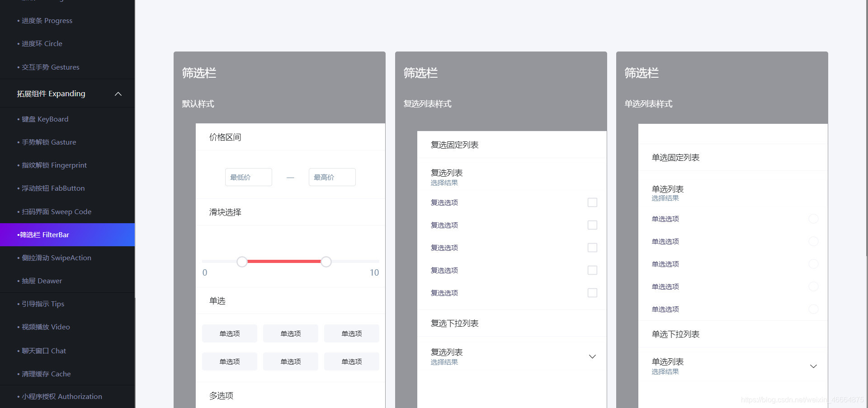868x408 pixels.
Task: Open 浮动按钮 FabButton page
Action: 52,188
